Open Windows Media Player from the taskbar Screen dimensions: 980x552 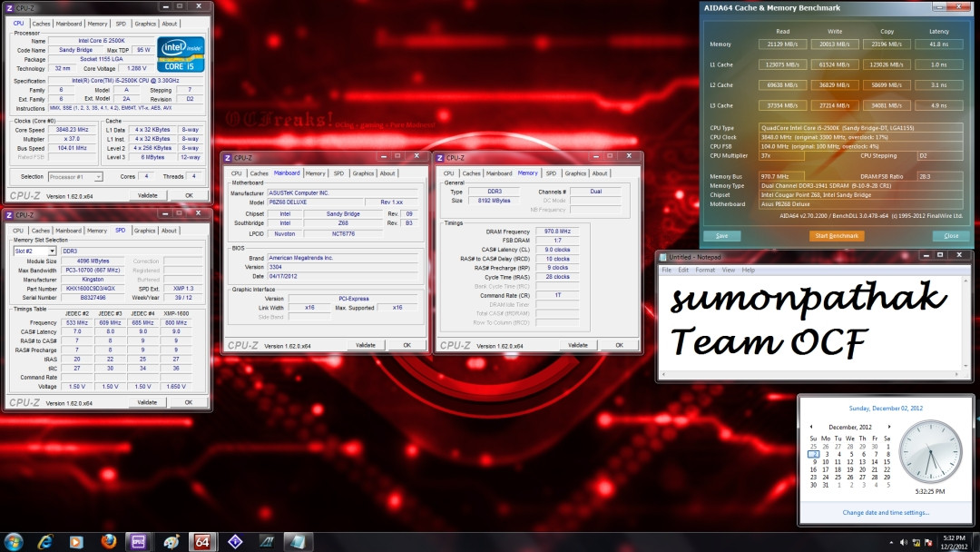click(x=76, y=542)
